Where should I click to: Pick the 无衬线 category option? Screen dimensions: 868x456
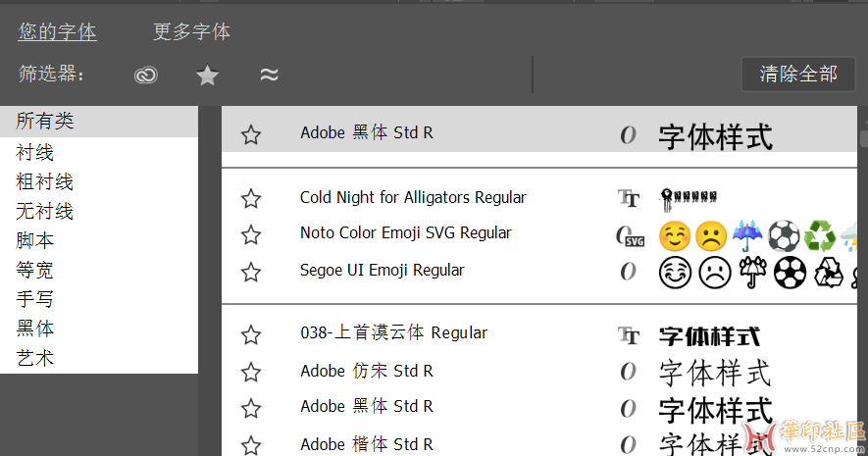tap(45, 211)
